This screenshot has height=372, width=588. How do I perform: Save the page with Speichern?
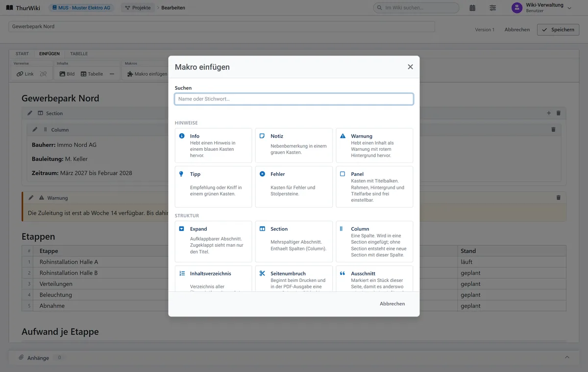(558, 30)
